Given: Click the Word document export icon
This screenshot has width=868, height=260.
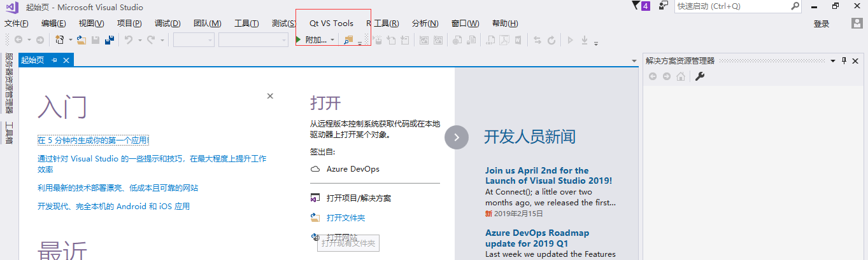Looking at the screenshot, I should (x=518, y=40).
